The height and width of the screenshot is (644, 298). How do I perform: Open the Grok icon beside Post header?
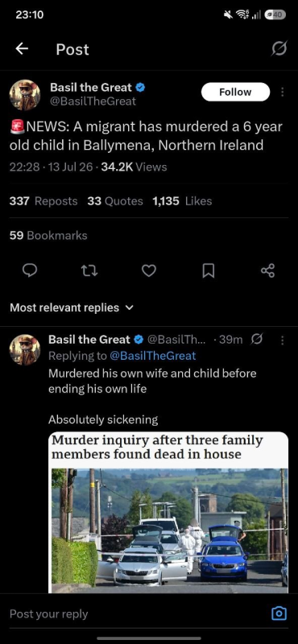coord(279,49)
